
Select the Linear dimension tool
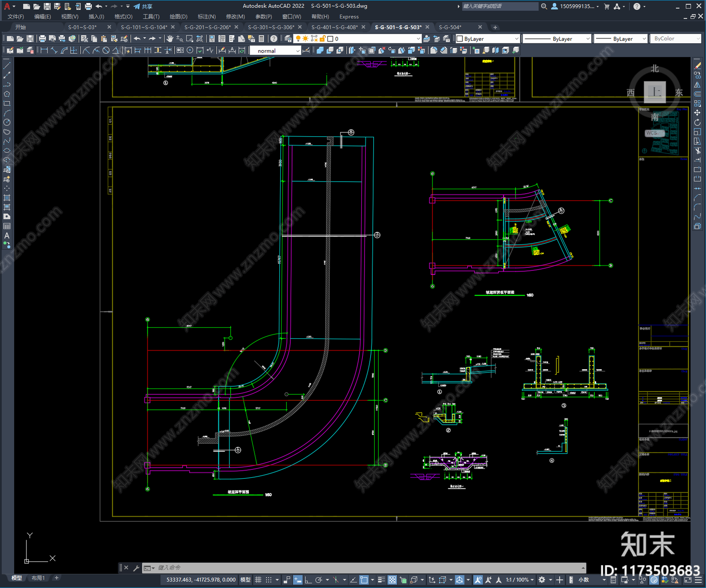pyautogui.click(x=44, y=50)
